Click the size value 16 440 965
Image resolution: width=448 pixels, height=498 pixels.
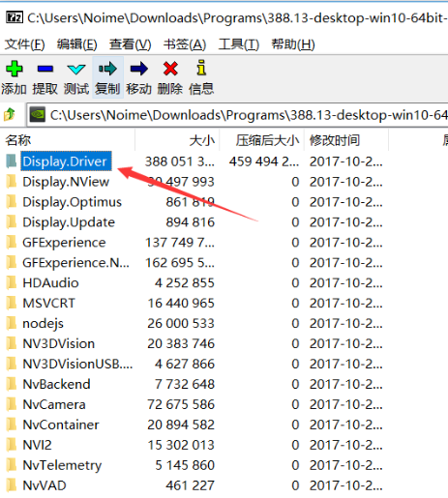181,303
